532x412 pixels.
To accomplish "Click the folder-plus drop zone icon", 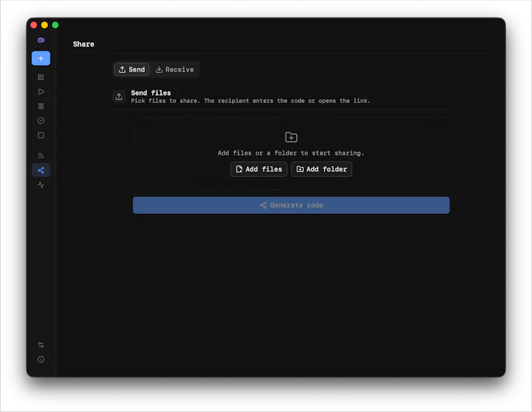I will click(291, 137).
